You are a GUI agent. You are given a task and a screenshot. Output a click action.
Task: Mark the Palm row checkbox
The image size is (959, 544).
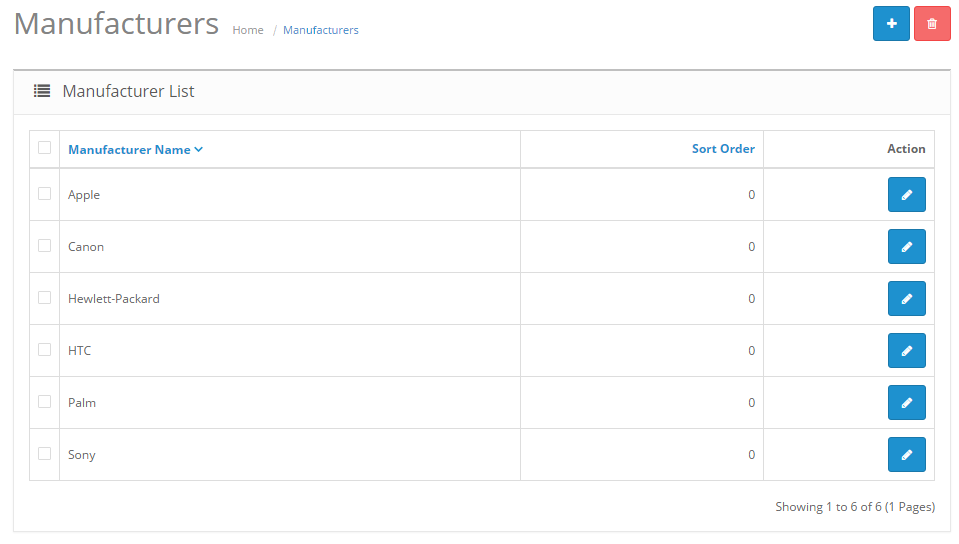[44, 402]
